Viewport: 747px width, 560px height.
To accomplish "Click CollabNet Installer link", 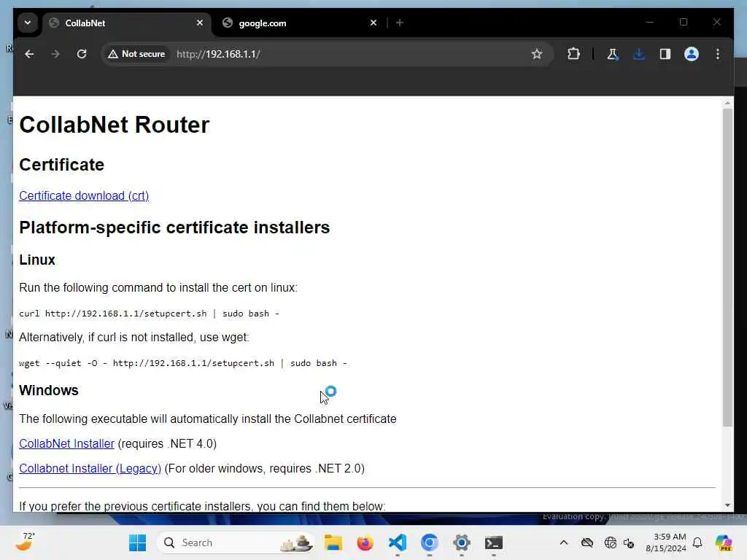I will 66,444.
